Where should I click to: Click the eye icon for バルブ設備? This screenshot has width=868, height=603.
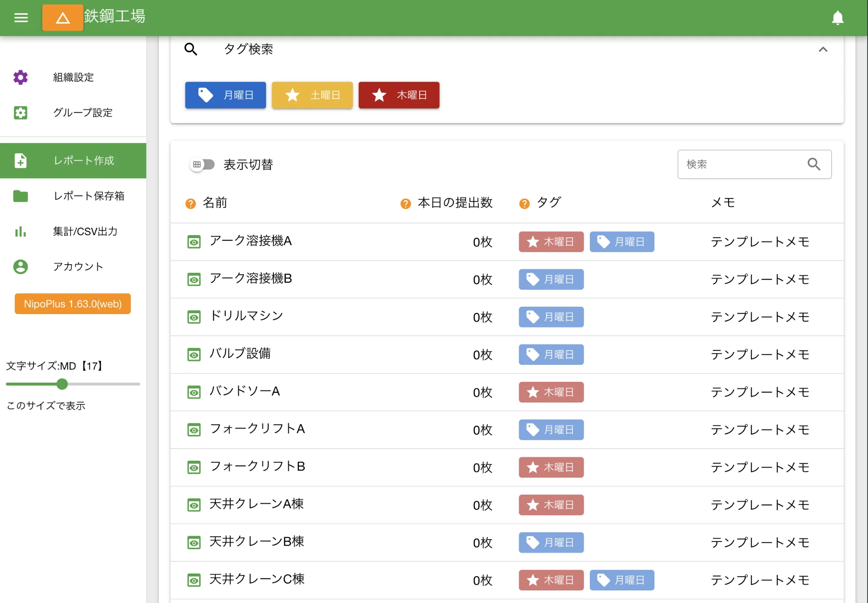coord(194,355)
